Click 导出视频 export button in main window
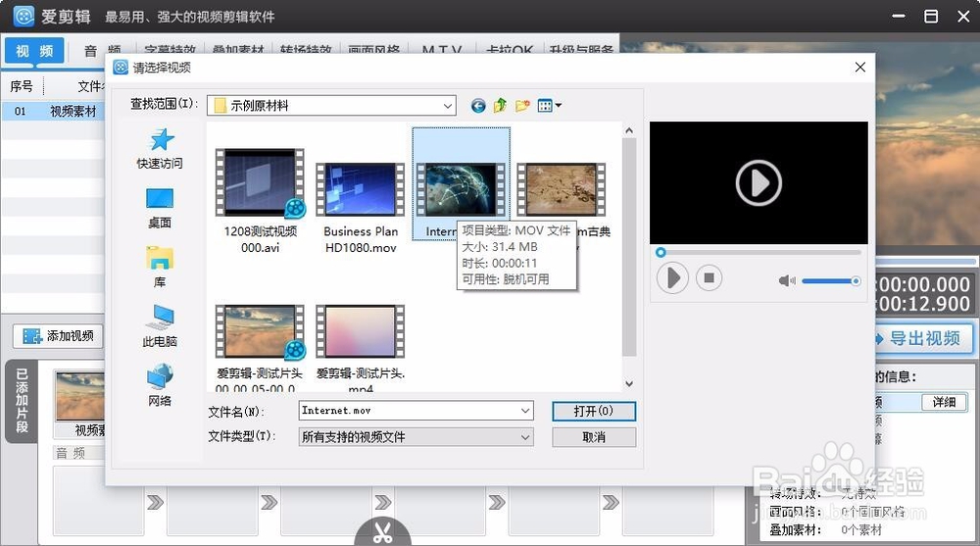 coord(924,339)
